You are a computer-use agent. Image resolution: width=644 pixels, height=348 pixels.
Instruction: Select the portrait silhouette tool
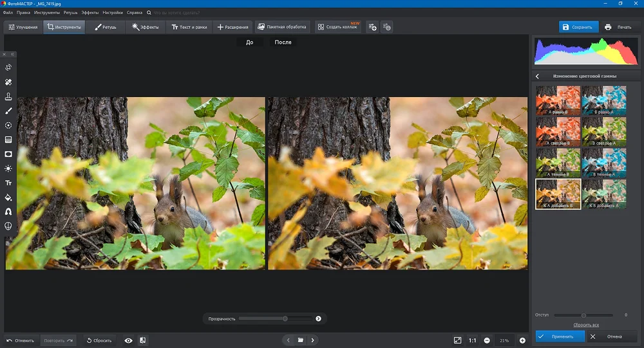(x=8, y=212)
